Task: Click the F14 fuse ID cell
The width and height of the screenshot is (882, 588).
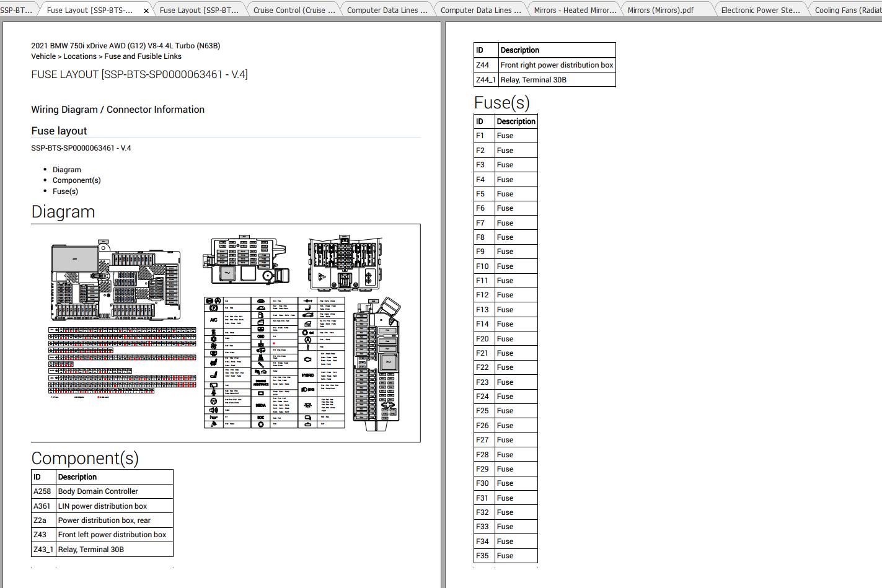Action: [x=484, y=324]
